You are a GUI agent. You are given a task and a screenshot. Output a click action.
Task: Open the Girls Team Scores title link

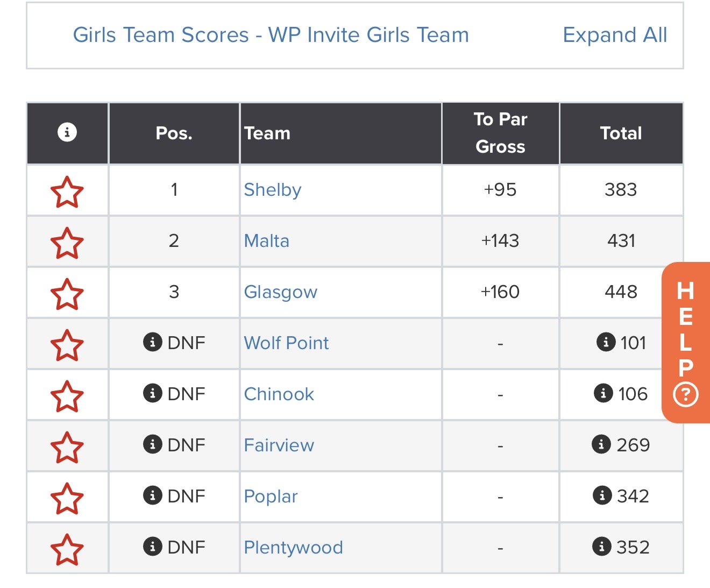coord(271,35)
